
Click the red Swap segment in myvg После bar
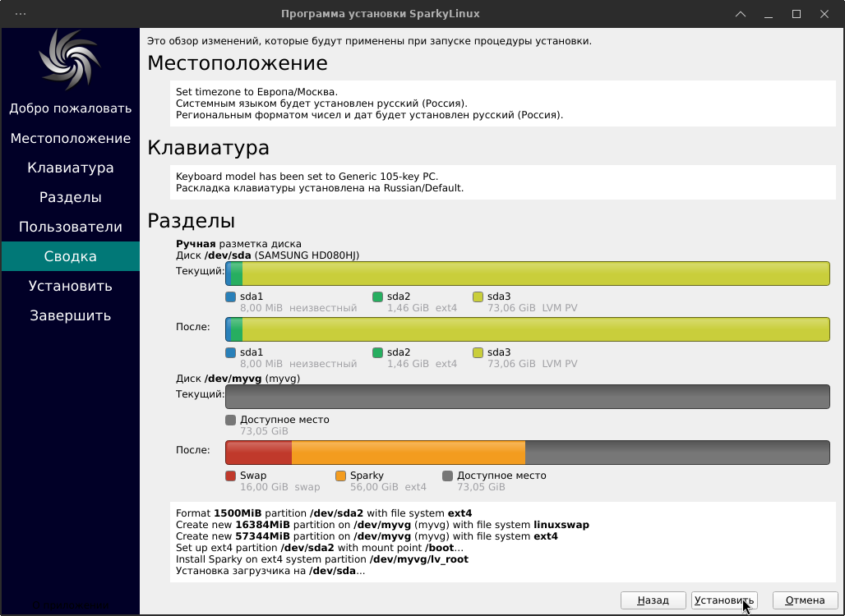pos(259,453)
